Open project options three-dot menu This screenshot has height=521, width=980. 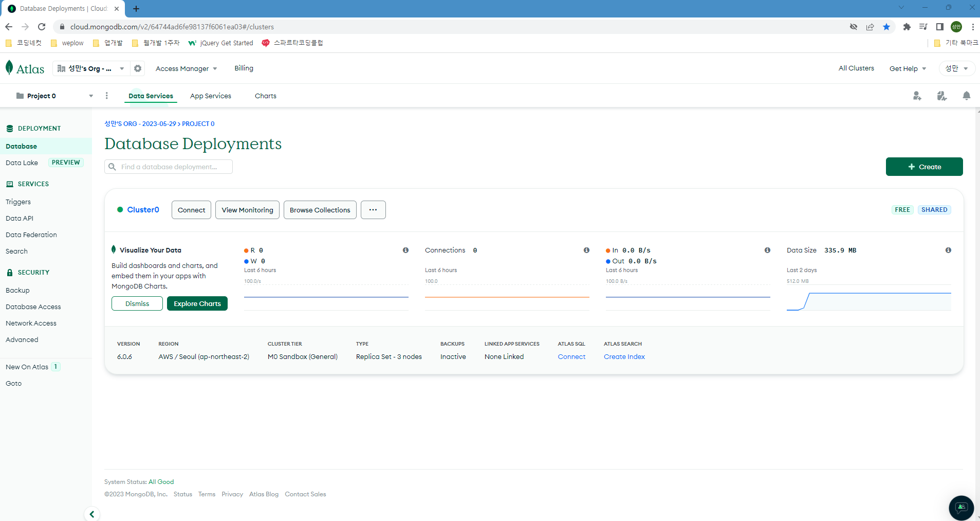(x=107, y=96)
